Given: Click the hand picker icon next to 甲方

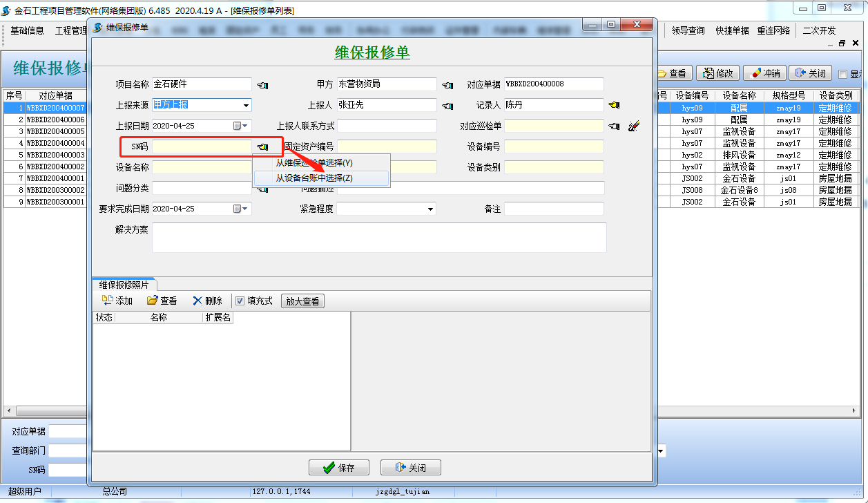Looking at the screenshot, I should coord(447,85).
